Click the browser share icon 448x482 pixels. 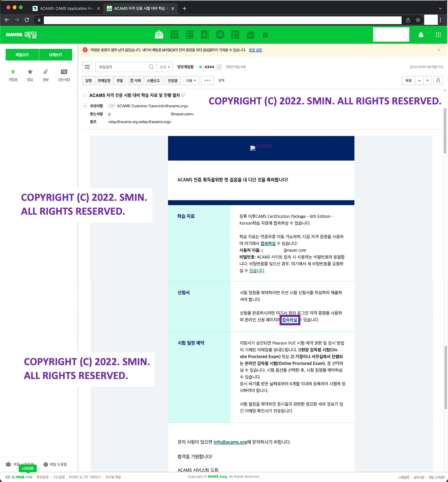[408, 20]
